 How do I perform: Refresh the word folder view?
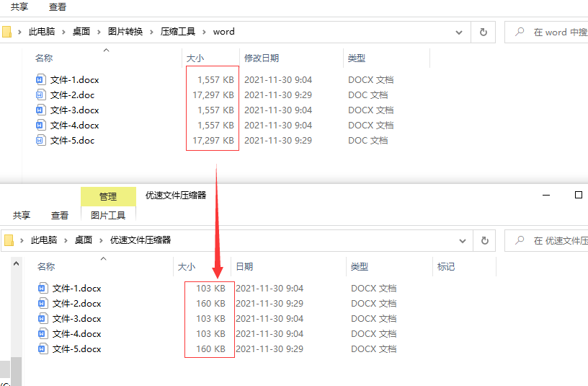(x=484, y=32)
